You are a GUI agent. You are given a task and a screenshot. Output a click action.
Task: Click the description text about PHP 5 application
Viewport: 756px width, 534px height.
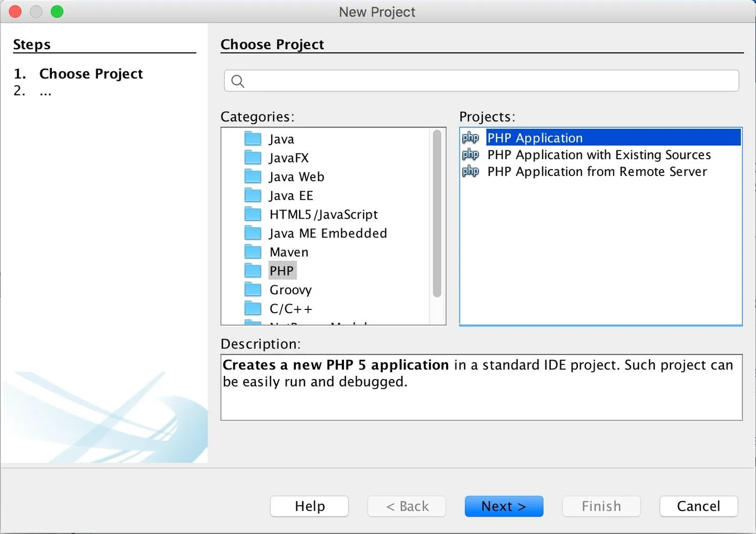[478, 373]
